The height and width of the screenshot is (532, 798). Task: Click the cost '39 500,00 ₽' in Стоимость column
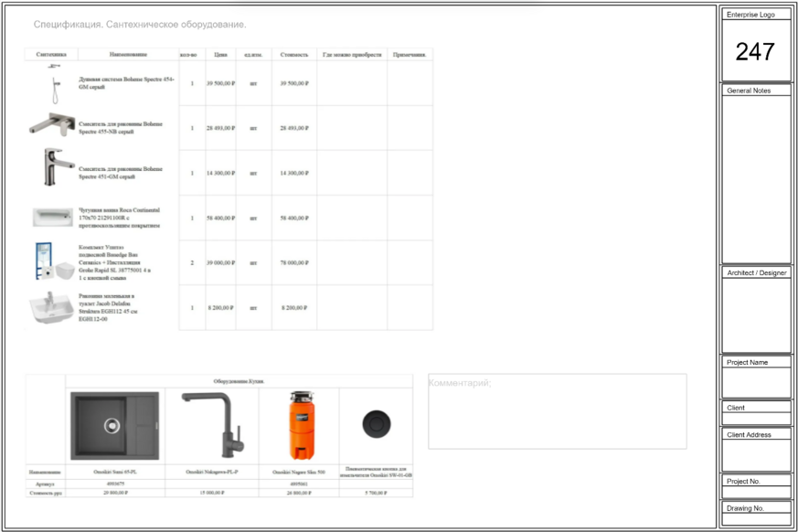(x=294, y=83)
